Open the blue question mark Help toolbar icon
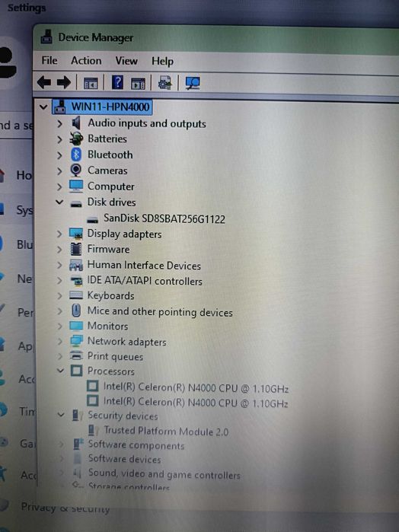The height and width of the screenshot is (532, 399). pos(117,82)
